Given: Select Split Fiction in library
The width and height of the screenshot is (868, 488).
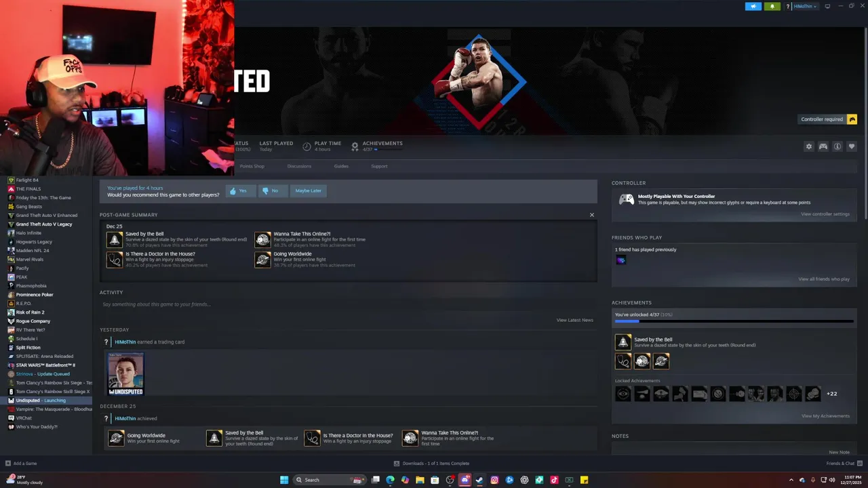Looking at the screenshot, I should point(28,348).
